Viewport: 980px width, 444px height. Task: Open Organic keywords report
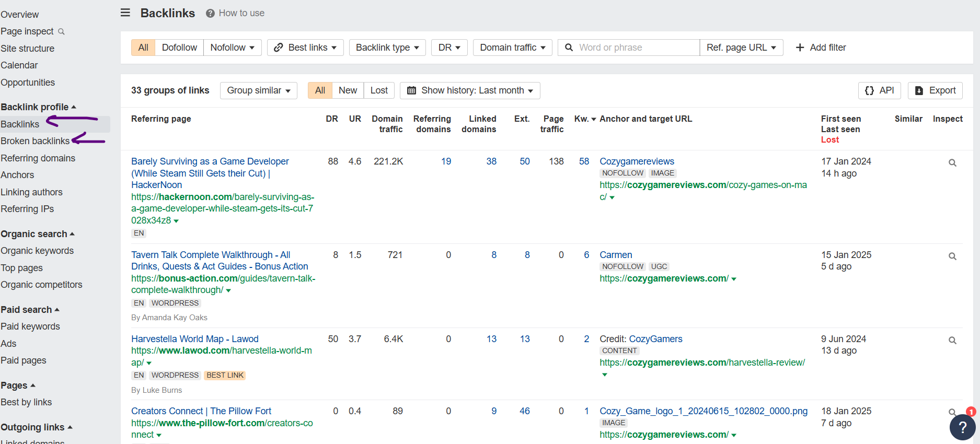point(37,251)
